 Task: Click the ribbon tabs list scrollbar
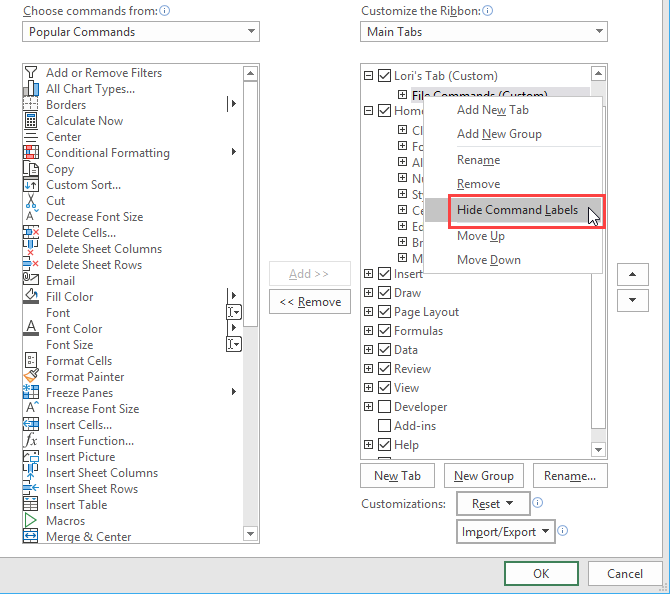click(598, 260)
